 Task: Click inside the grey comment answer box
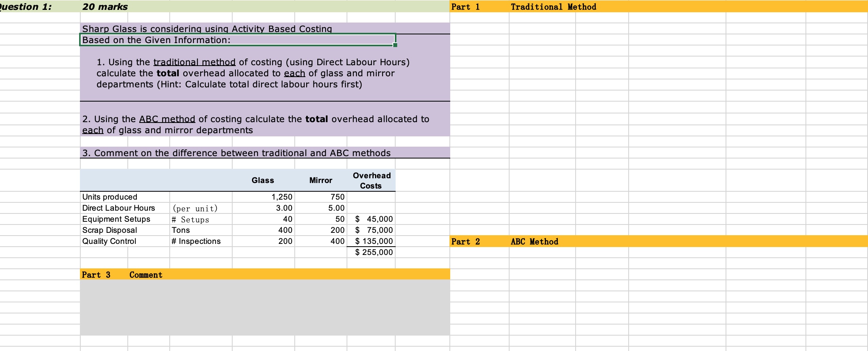coord(265,308)
